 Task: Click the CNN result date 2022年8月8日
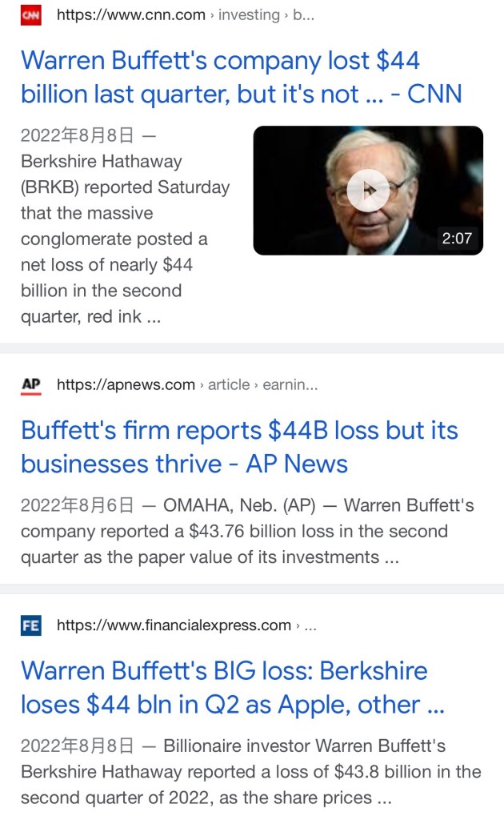(x=76, y=135)
